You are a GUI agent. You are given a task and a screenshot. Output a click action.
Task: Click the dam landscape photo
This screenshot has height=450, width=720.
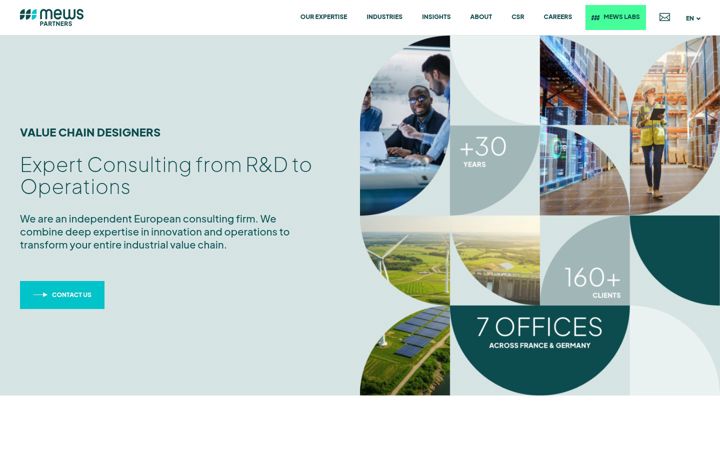coord(495,260)
